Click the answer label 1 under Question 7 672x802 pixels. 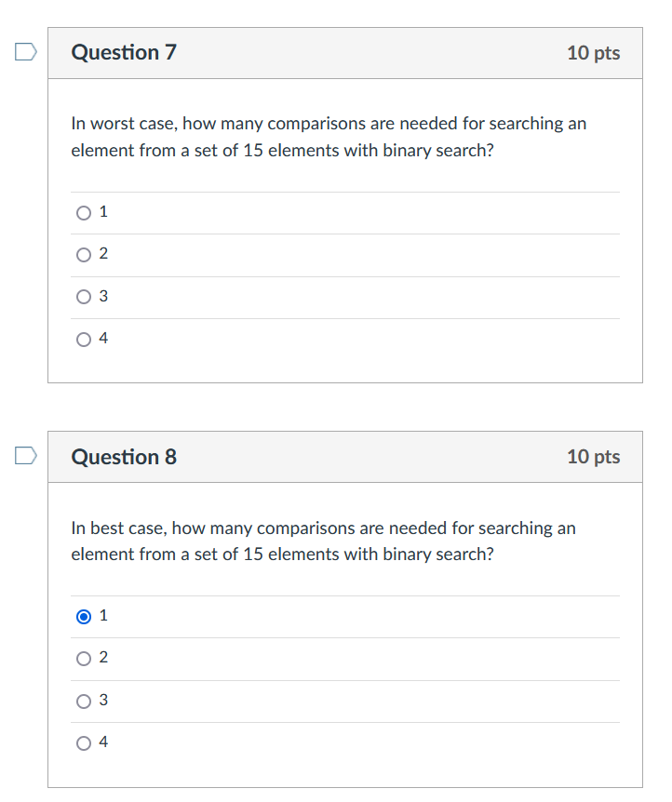coord(103,212)
